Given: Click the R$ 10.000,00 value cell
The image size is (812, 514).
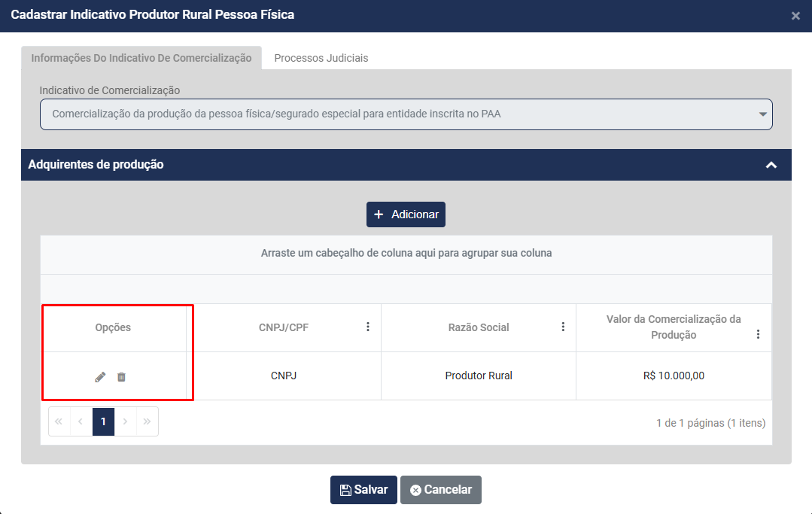Looking at the screenshot, I should coord(674,376).
